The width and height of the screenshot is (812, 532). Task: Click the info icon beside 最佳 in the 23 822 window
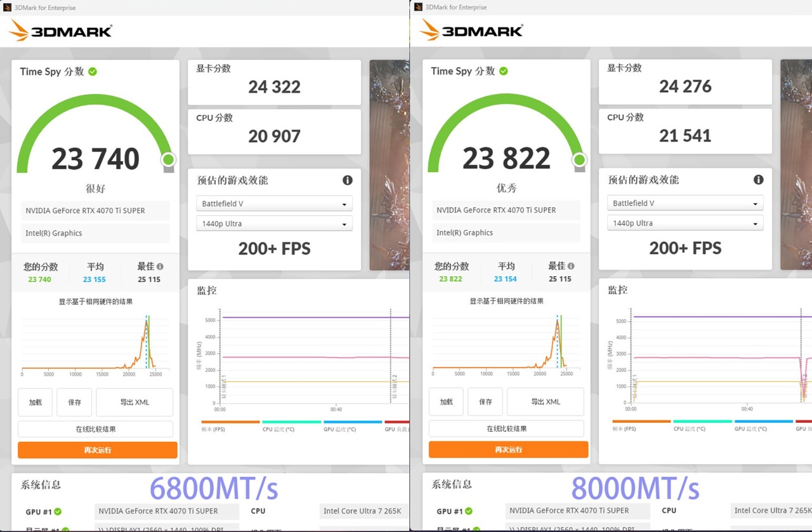(571, 266)
